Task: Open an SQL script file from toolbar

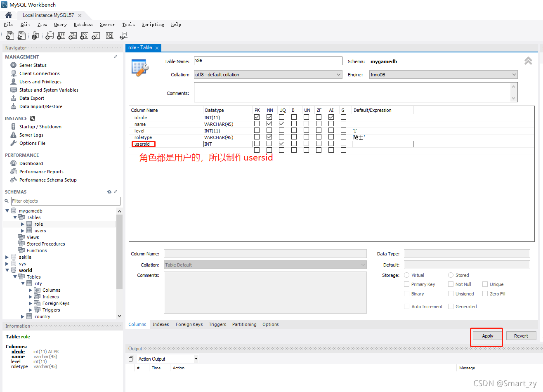Action: 21,36
